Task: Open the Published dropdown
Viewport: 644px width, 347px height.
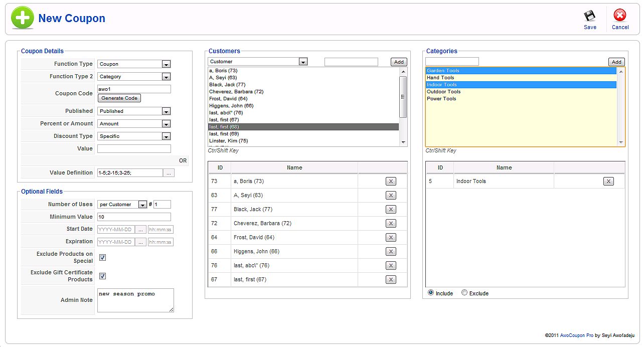Action: (134, 111)
